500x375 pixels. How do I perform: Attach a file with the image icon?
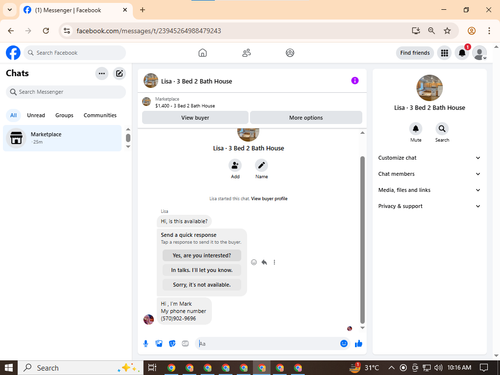(159, 344)
